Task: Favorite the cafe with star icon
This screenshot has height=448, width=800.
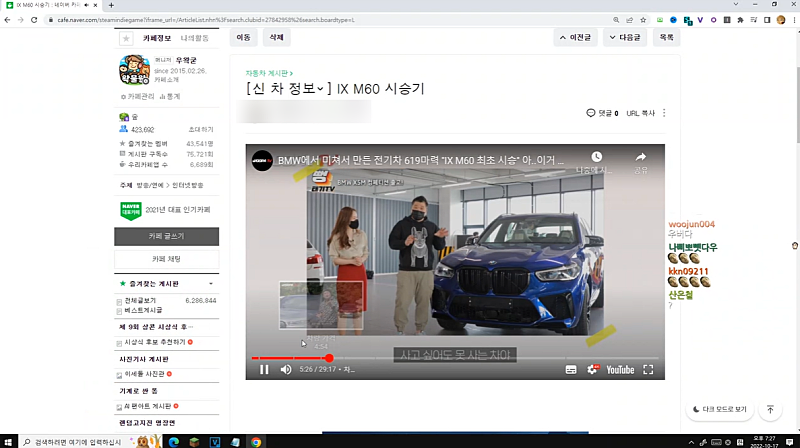Action: click(x=126, y=38)
